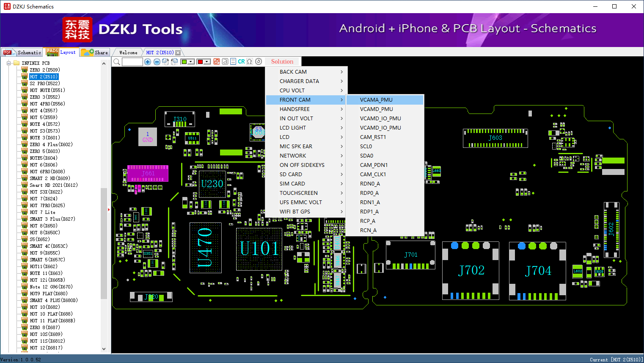Click the red color swatch in the toolbar

click(200, 62)
